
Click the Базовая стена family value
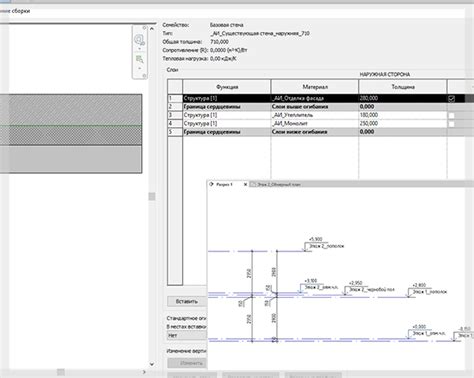click(x=226, y=25)
